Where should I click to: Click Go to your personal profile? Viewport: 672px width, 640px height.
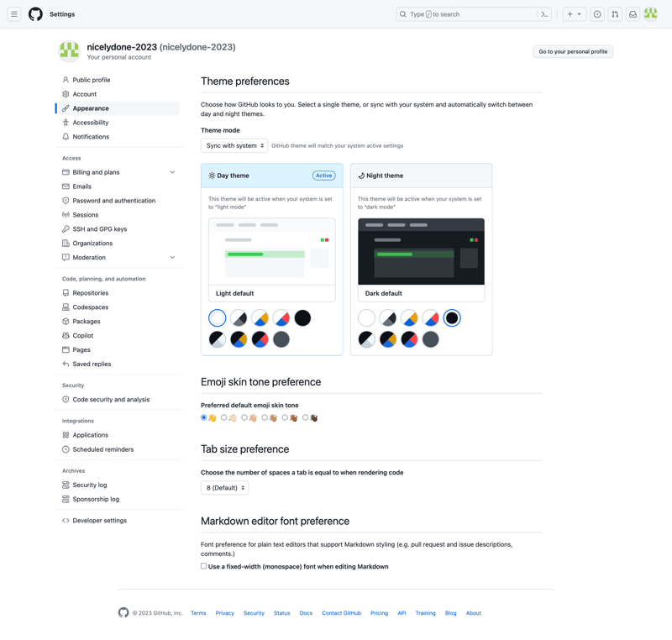click(x=573, y=51)
